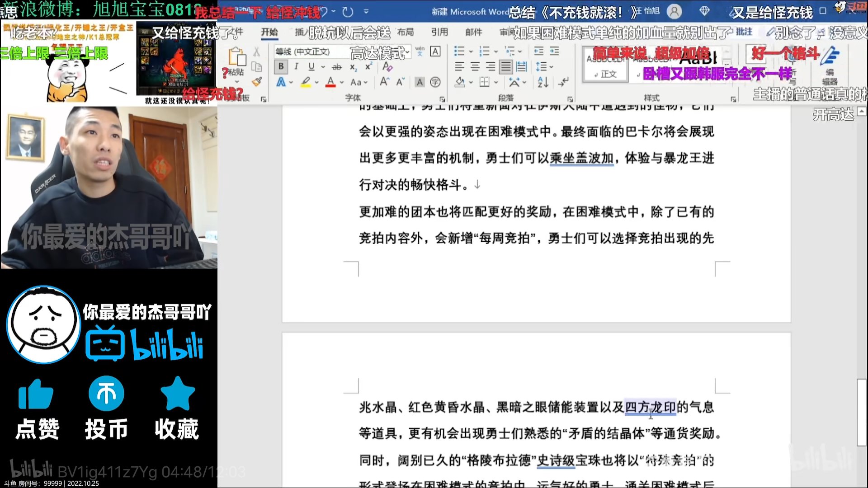Increase indent of the paragraph
868x488 pixels.
pos(554,51)
